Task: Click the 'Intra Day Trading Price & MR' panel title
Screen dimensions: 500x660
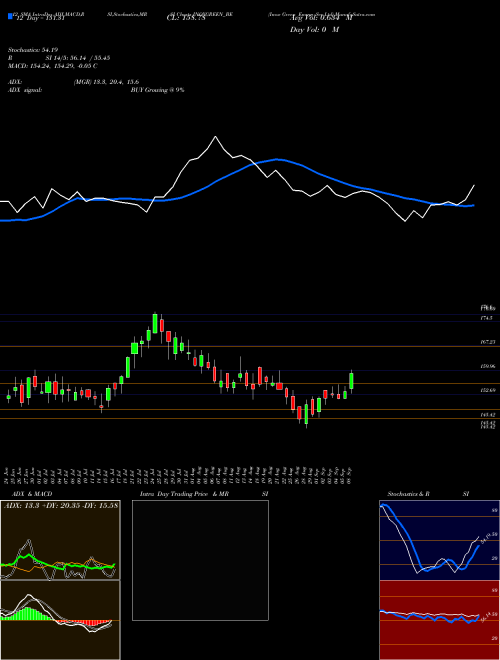Action: pyautogui.click(x=184, y=494)
